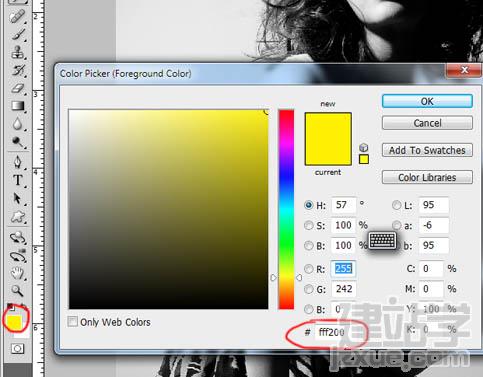The image size is (483, 377).
Task: Select the Horizontal Type tool
Action: pyautogui.click(x=17, y=180)
